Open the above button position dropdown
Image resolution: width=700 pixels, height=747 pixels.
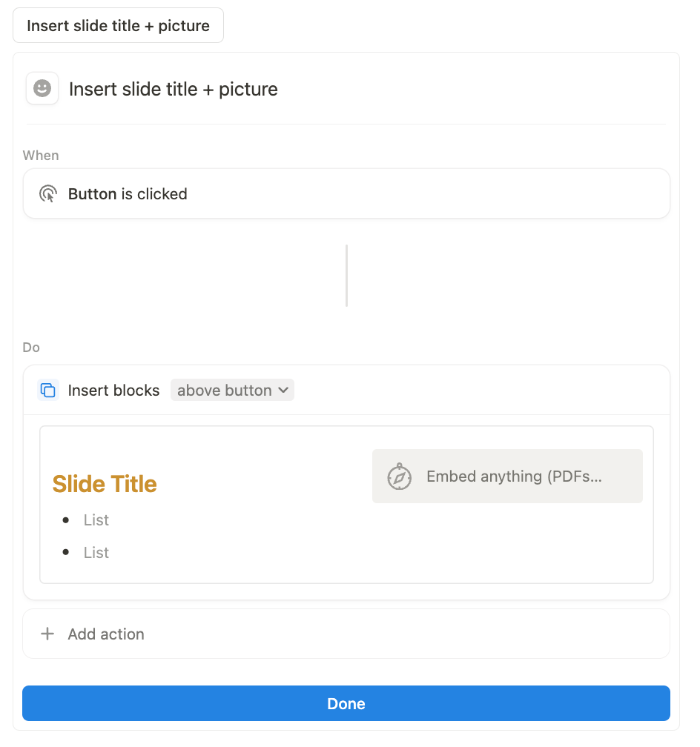(x=232, y=390)
